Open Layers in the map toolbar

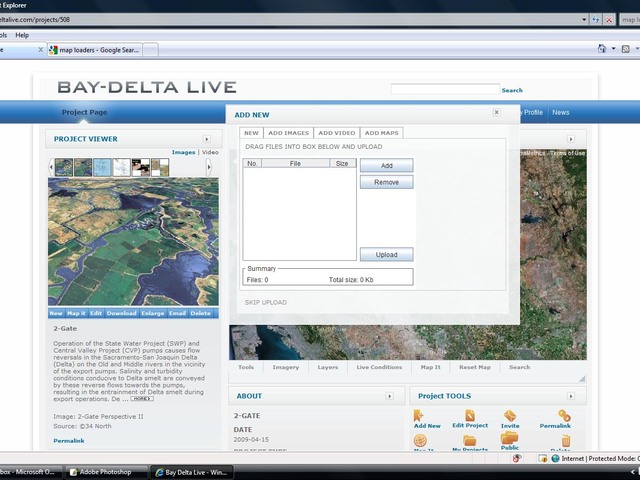point(328,367)
